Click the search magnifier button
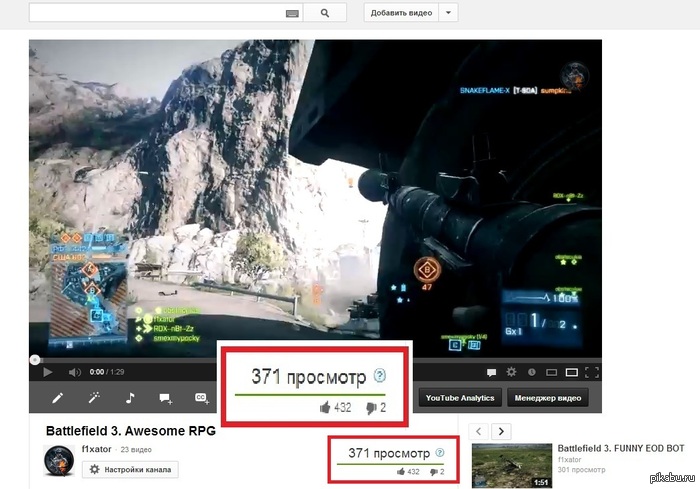 [325, 13]
